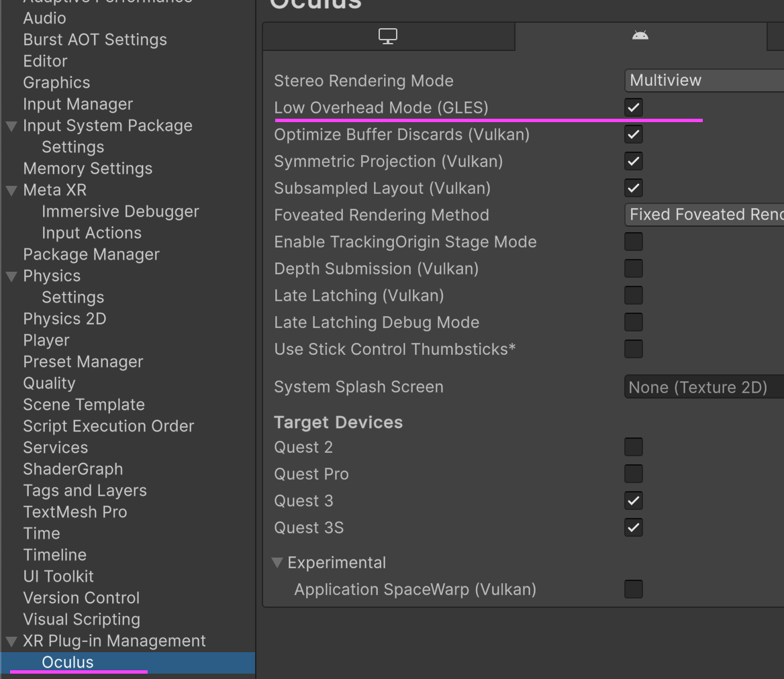Screen dimensions: 784x679
Task: Open Version Control settings
Action: tap(81, 598)
